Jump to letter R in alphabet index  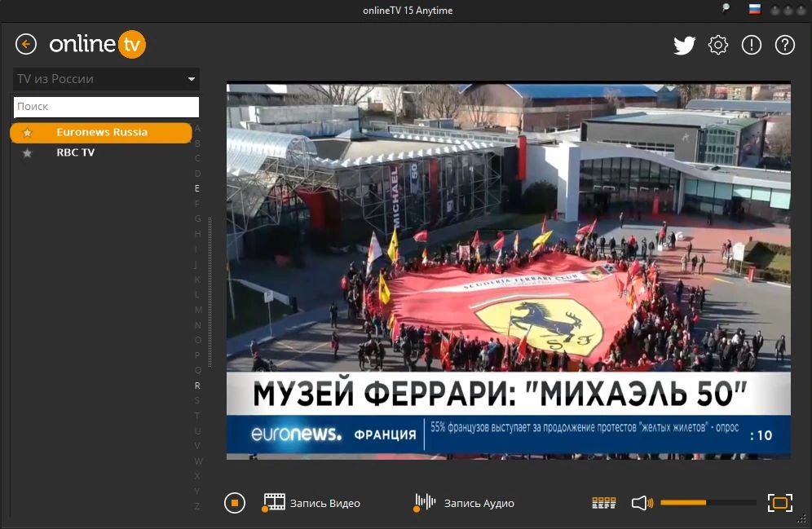point(197,386)
